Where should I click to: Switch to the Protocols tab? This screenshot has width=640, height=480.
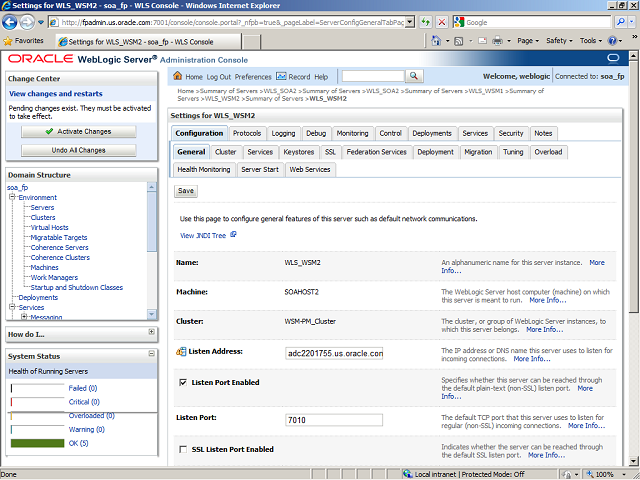point(247,133)
